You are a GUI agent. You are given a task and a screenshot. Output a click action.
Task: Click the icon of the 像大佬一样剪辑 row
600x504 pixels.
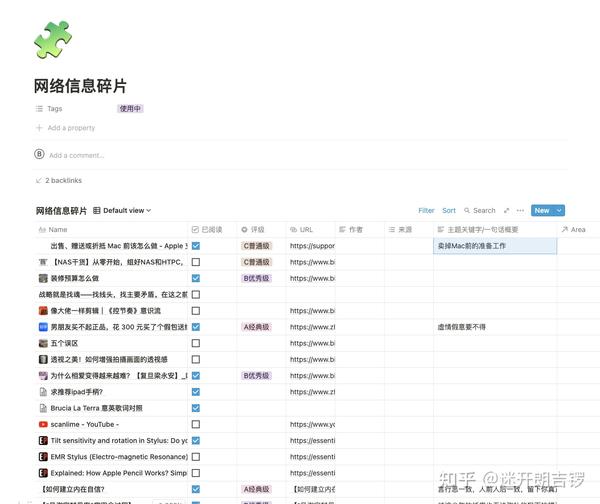point(43,311)
